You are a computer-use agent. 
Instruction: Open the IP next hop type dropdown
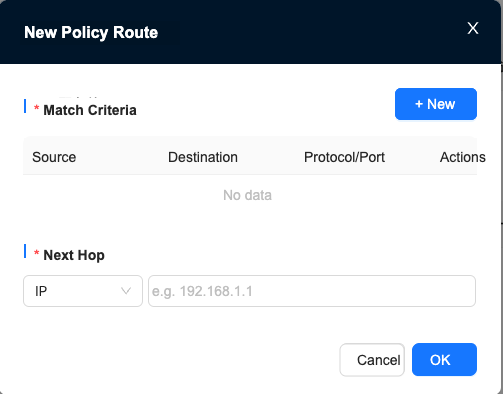click(x=83, y=291)
